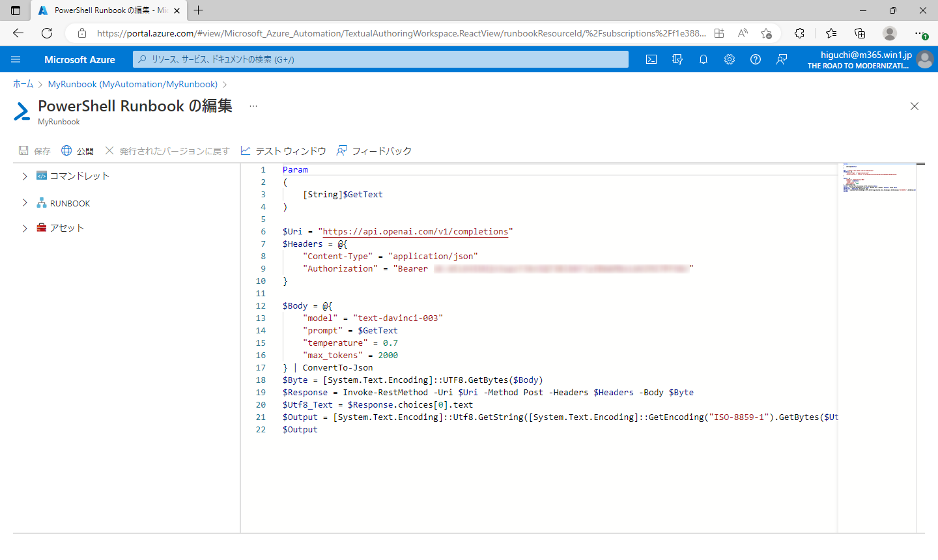Select the RUNBOOK tree label

(70, 204)
